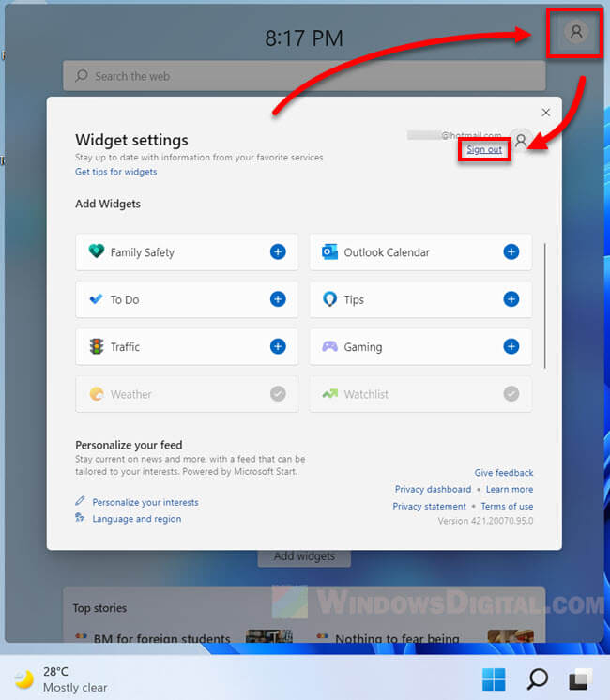
Task: Click the pencil icon beside Personalize your interests
Action: pyautogui.click(x=80, y=501)
